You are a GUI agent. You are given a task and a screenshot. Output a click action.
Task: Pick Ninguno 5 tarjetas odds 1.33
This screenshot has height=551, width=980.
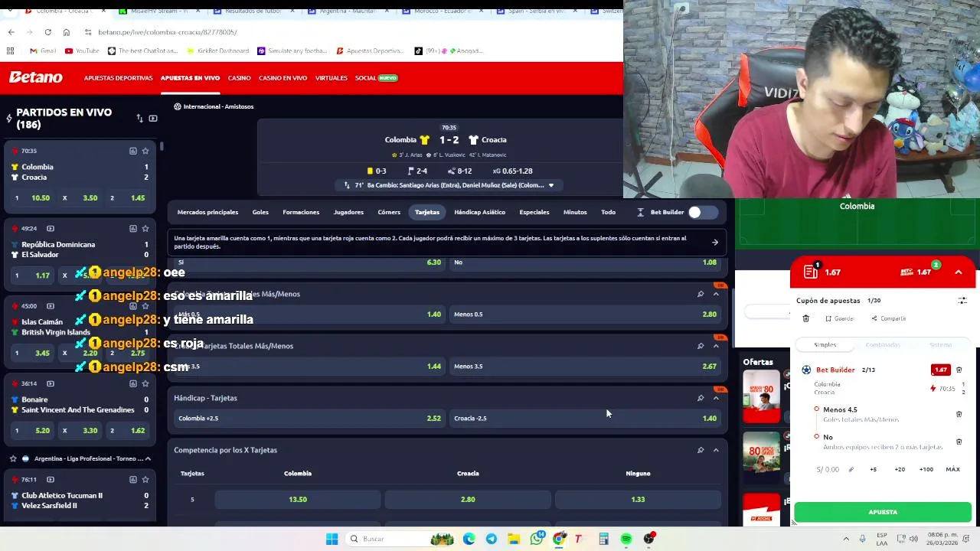pos(638,499)
